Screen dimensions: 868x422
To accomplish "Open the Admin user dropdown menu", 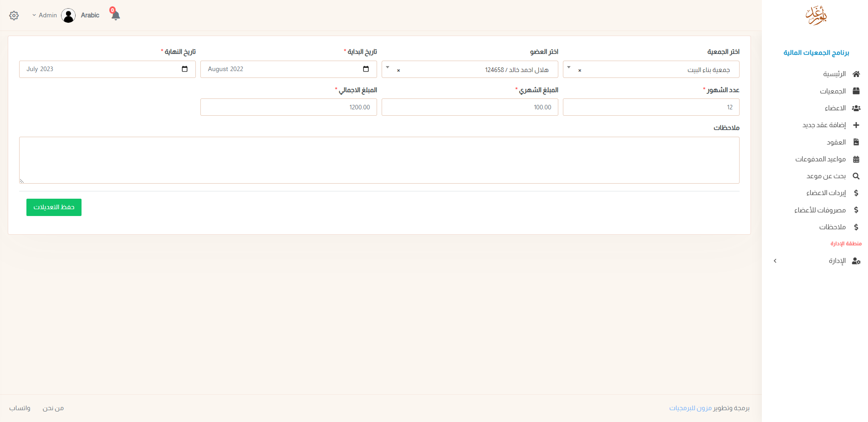I will pos(45,15).
